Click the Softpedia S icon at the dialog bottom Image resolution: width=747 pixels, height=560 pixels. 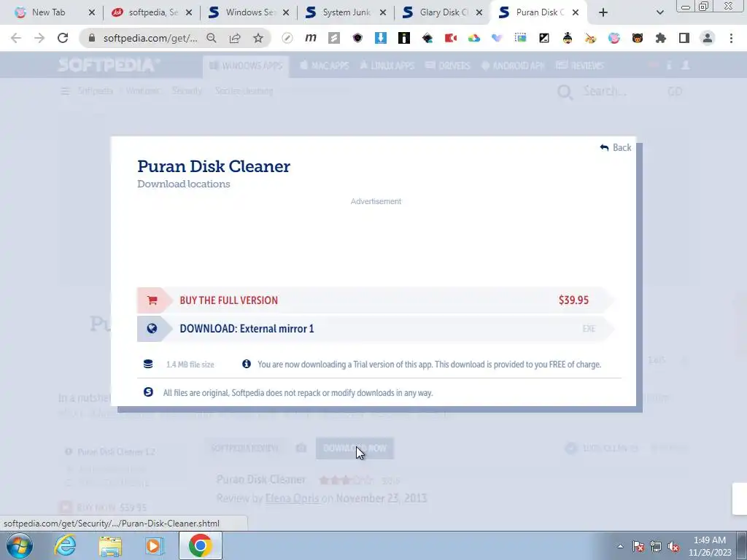click(148, 392)
